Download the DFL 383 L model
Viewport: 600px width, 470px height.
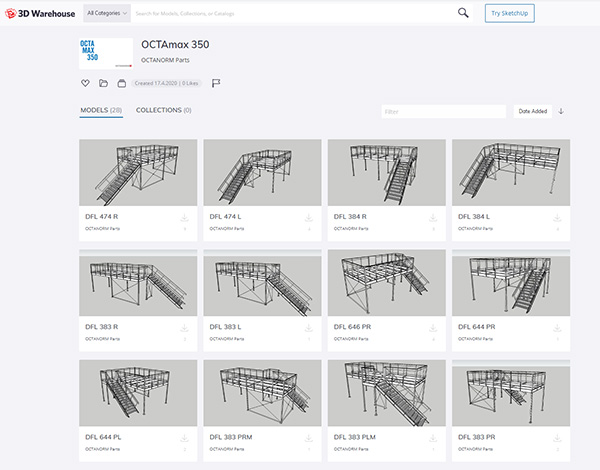pos(309,328)
